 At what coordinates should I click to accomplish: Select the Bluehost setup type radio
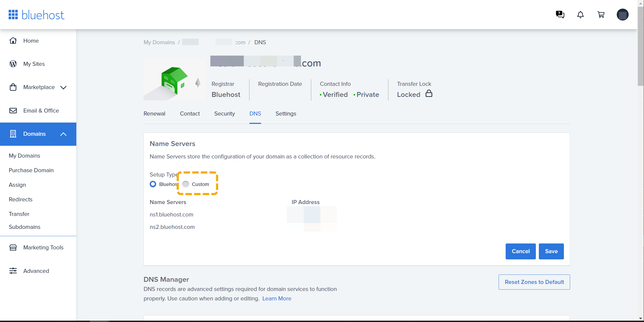(x=153, y=184)
